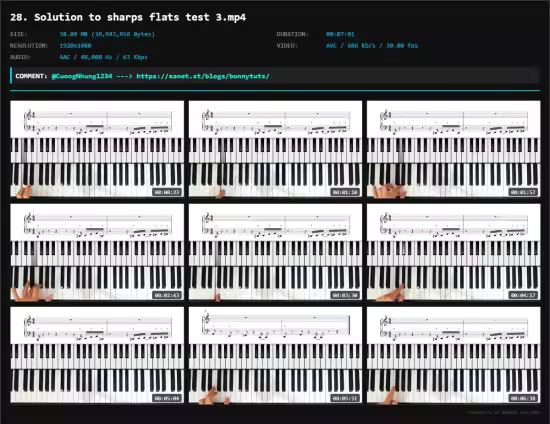Click the file size value 38.09 MB
The height and width of the screenshot is (424, 550).
(107, 34)
